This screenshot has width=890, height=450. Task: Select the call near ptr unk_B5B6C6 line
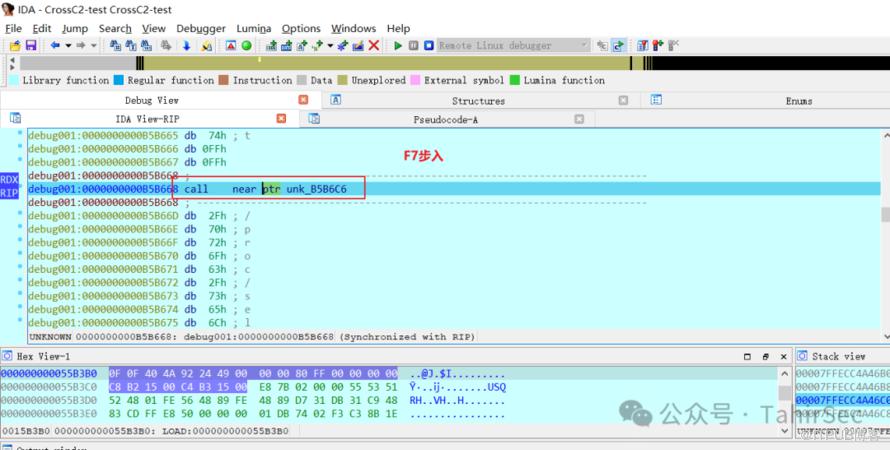[x=454, y=189]
